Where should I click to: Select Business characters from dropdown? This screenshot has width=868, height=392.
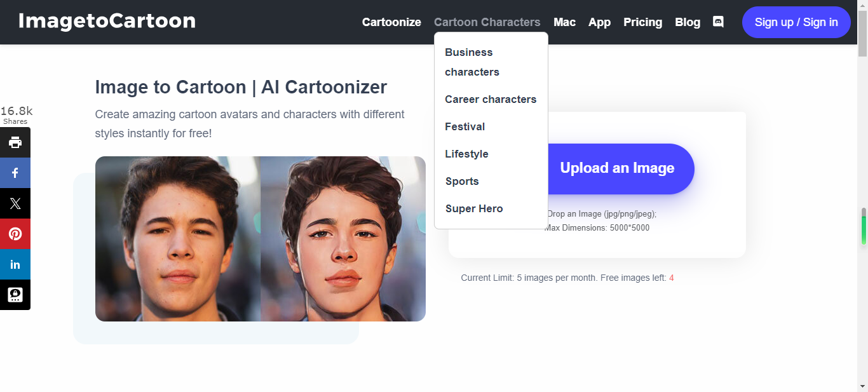(472, 62)
